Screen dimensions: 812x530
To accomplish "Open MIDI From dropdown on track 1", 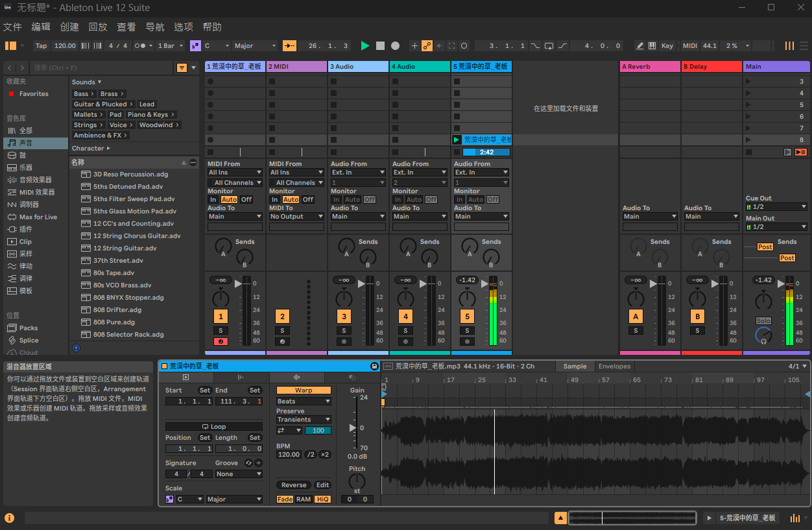I will click(235, 173).
